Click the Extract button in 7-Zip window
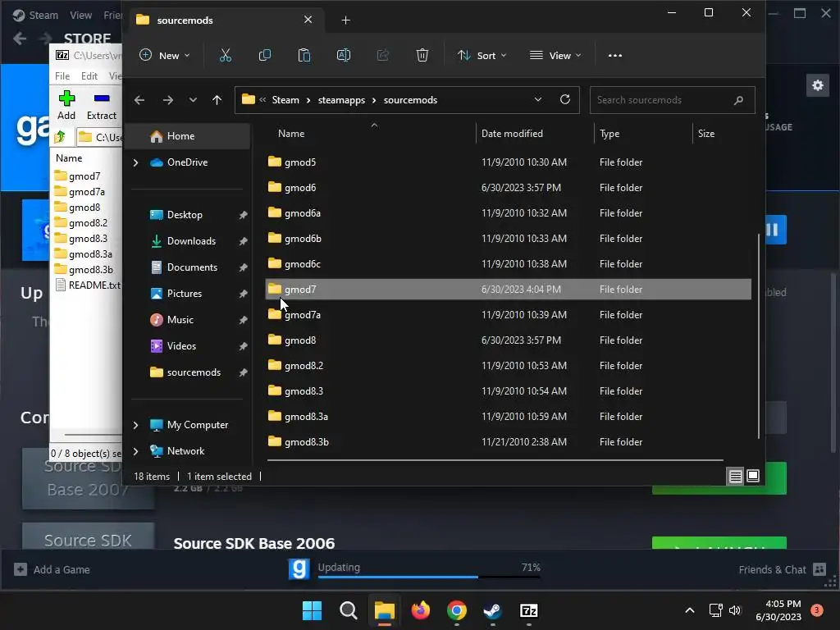The width and height of the screenshot is (840, 630). click(102, 105)
